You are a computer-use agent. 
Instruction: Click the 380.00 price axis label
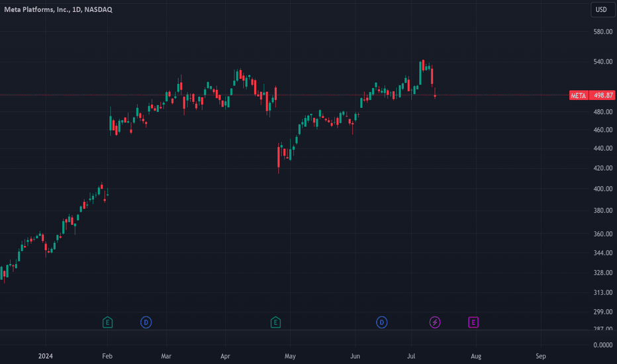tap(603, 210)
